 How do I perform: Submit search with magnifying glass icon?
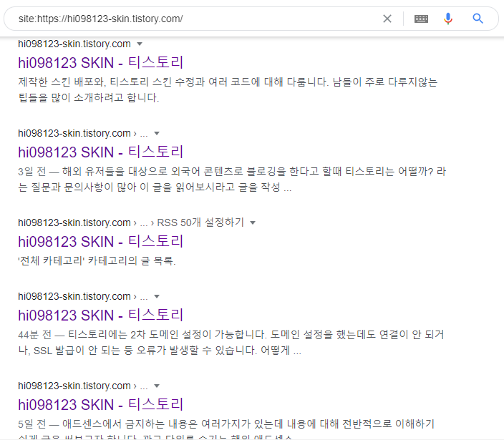(478, 19)
